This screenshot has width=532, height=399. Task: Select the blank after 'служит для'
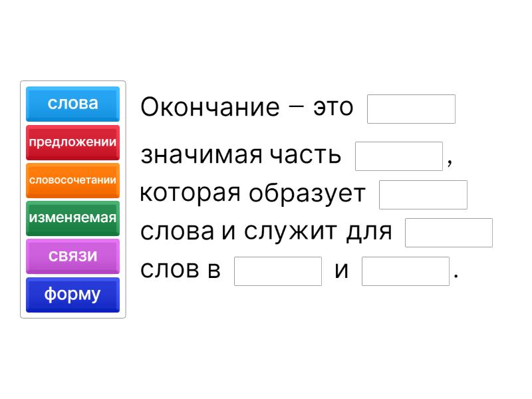coord(449,233)
